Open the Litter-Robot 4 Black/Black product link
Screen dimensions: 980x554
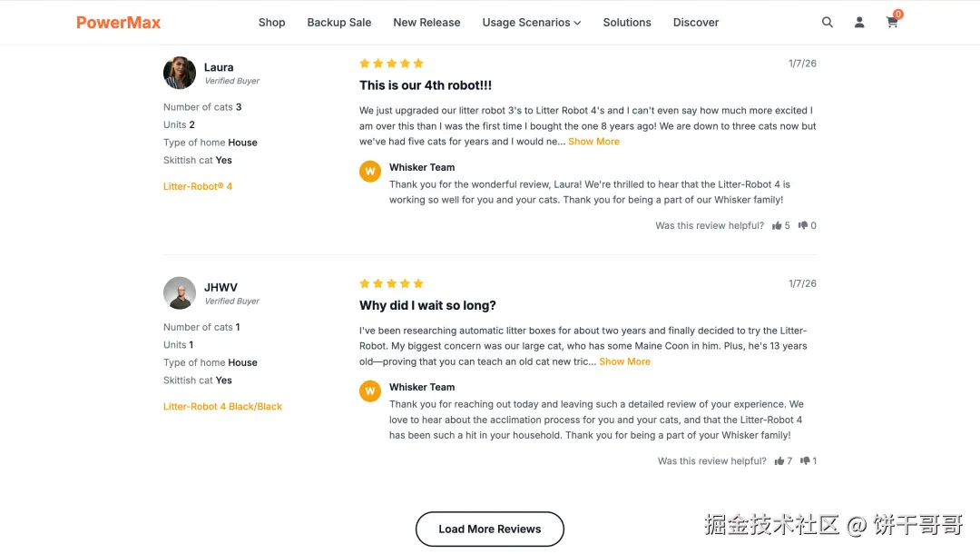[x=222, y=407]
